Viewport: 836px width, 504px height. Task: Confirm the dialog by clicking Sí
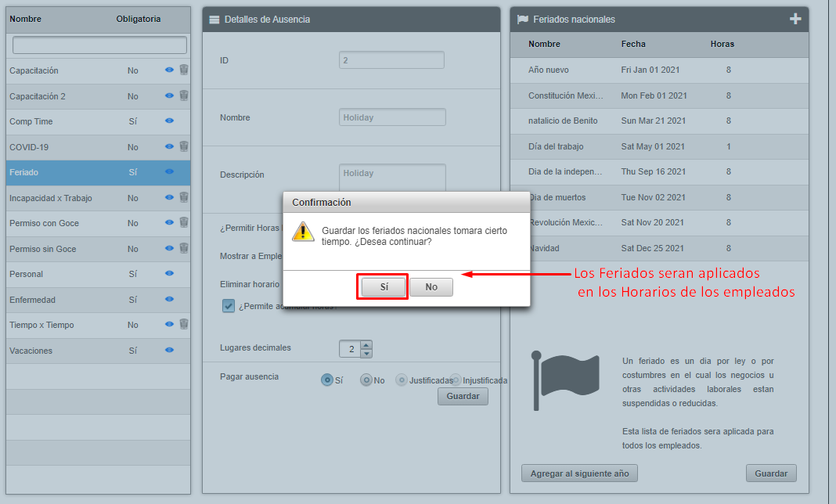(384, 287)
